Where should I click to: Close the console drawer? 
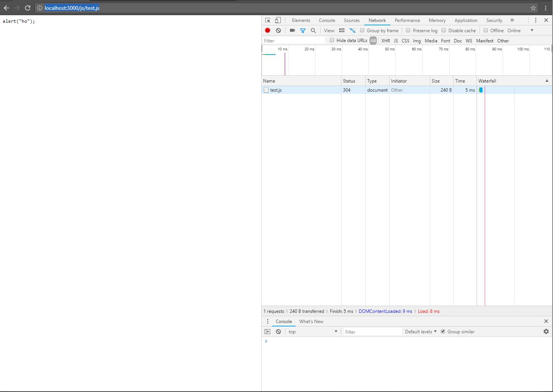pos(546,322)
